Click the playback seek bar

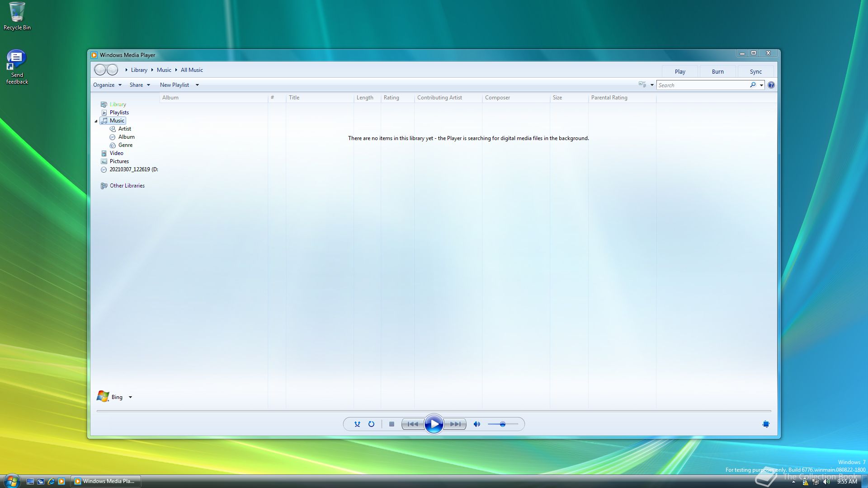coord(434,411)
